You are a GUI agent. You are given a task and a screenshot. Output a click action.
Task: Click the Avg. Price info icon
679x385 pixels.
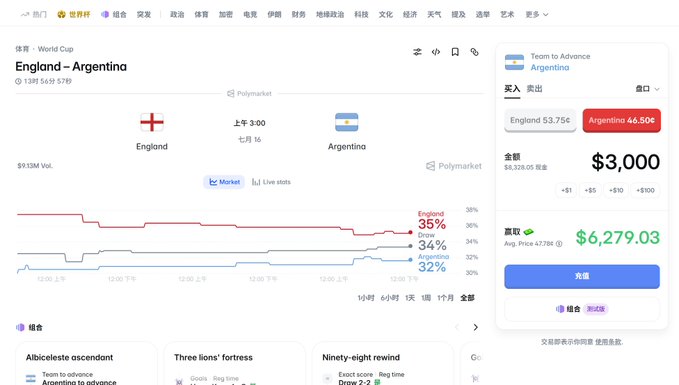point(559,244)
